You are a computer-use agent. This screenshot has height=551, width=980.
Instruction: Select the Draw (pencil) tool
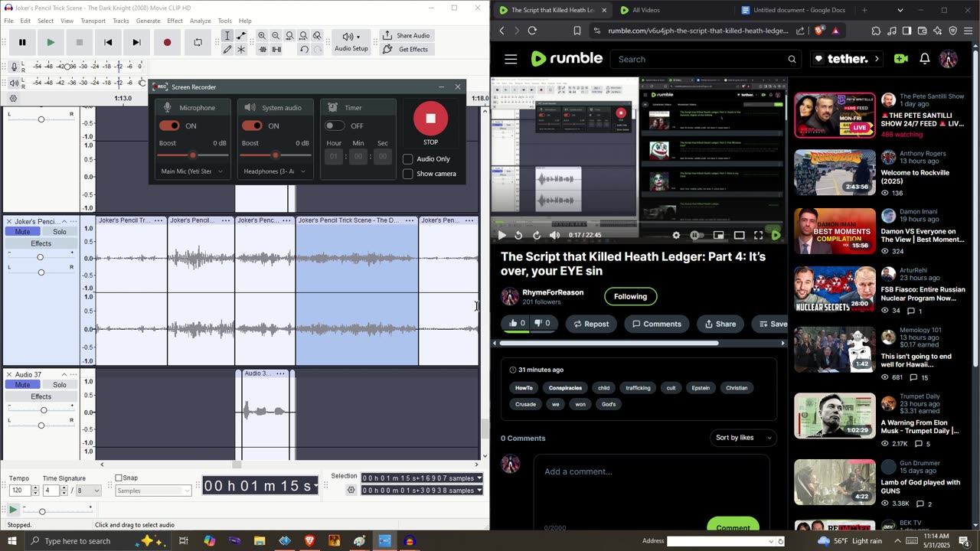tap(227, 50)
